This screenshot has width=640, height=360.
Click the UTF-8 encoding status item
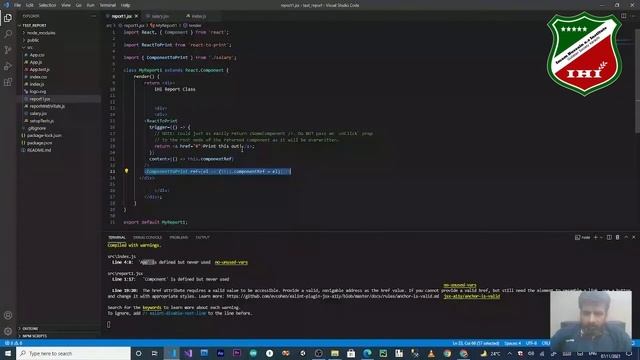(531, 343)
